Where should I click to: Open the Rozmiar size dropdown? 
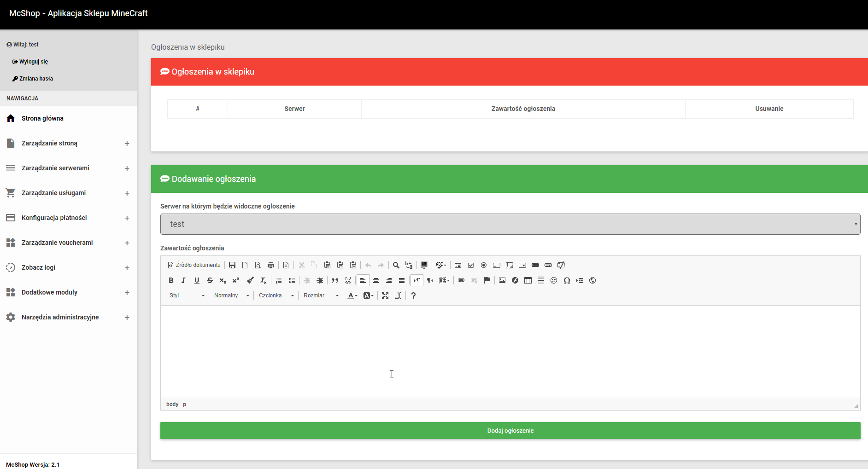pyautogui.click(x=321, y=295)
